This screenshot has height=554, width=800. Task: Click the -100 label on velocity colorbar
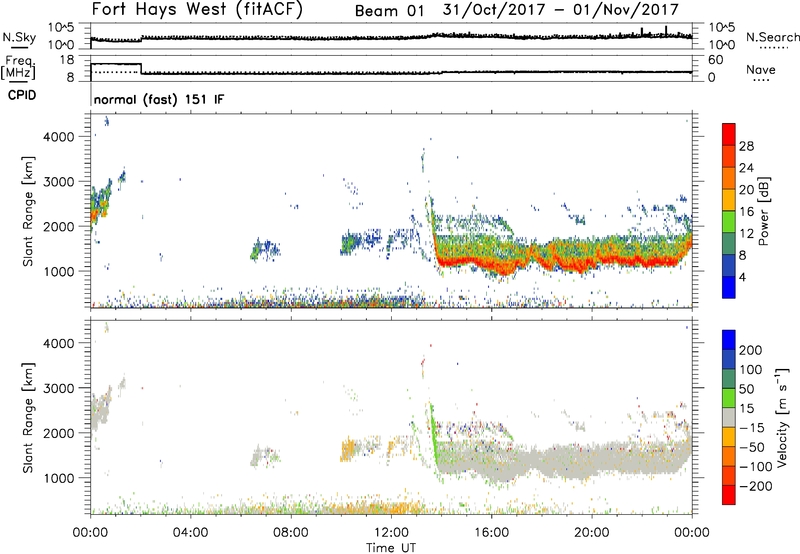tap(756, 467)
